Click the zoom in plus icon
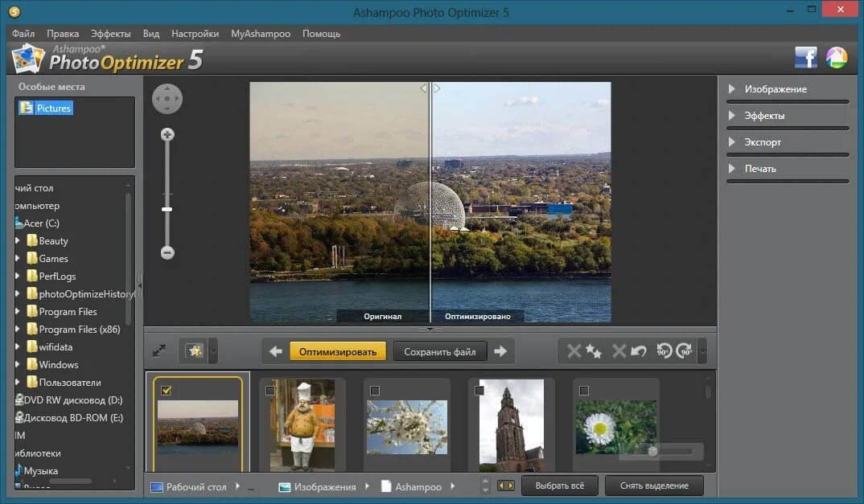Screen dimensions: 864x504 [x=167, y=134]
